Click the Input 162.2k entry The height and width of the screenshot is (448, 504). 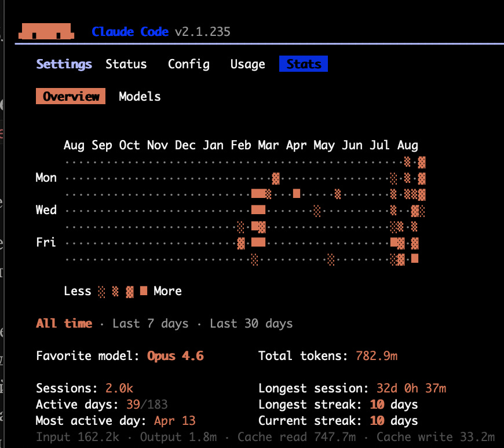pyautogui.click(x=78, y=437)
